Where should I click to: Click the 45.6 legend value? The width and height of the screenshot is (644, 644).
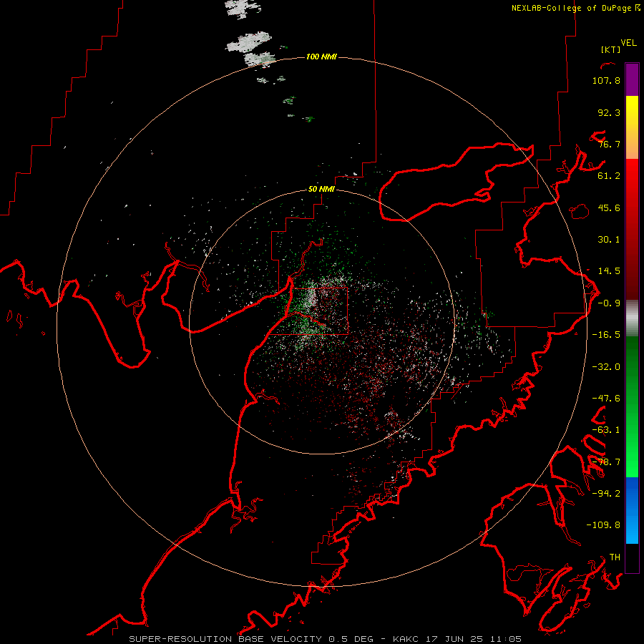click(609, 208)
